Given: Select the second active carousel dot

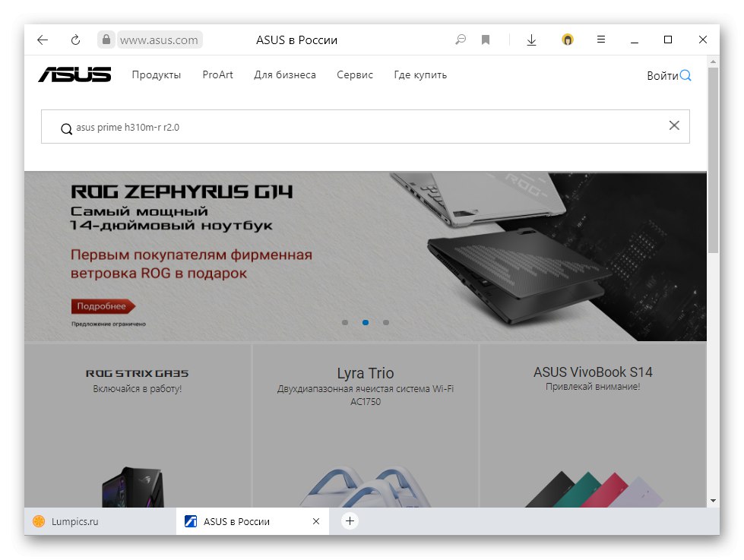Looking at the screenshot, I should pyautogui.click(x=366, y=323).
